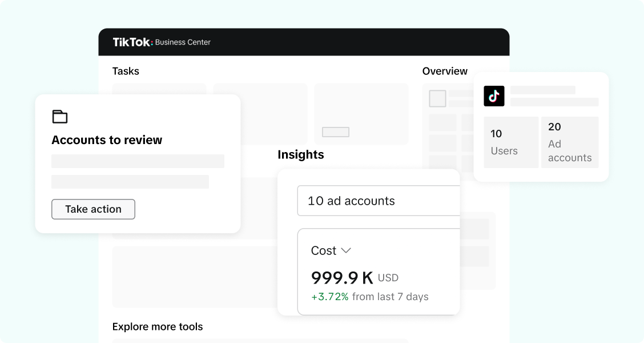Open the Tasks section heading
This screenshot has height=343, width=644.
click(126, 71)
